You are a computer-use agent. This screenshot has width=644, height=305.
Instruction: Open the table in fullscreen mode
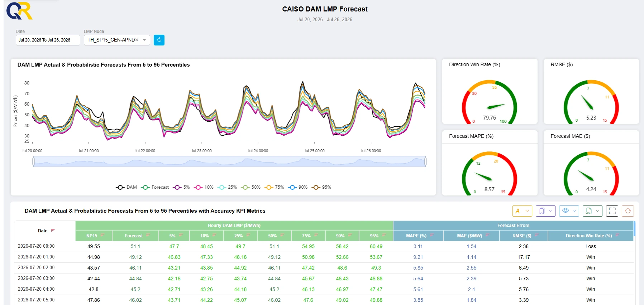click(612, 211)
